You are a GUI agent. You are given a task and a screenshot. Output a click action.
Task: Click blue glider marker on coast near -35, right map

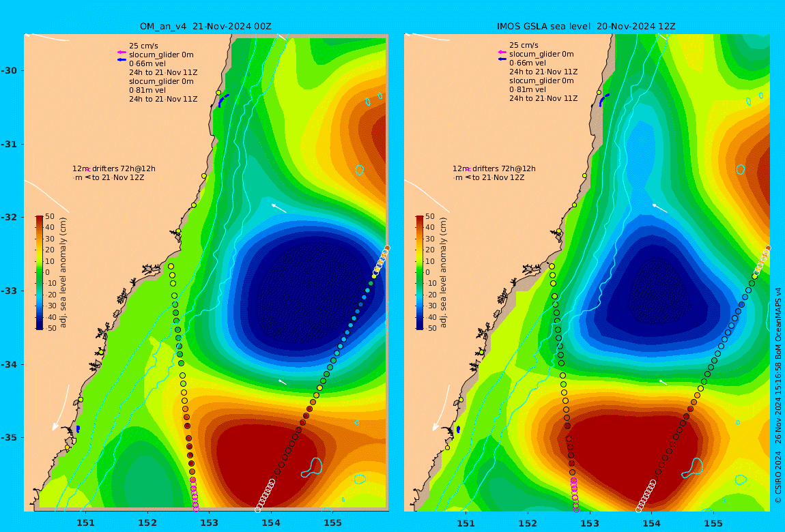click(x=458, y=430)
